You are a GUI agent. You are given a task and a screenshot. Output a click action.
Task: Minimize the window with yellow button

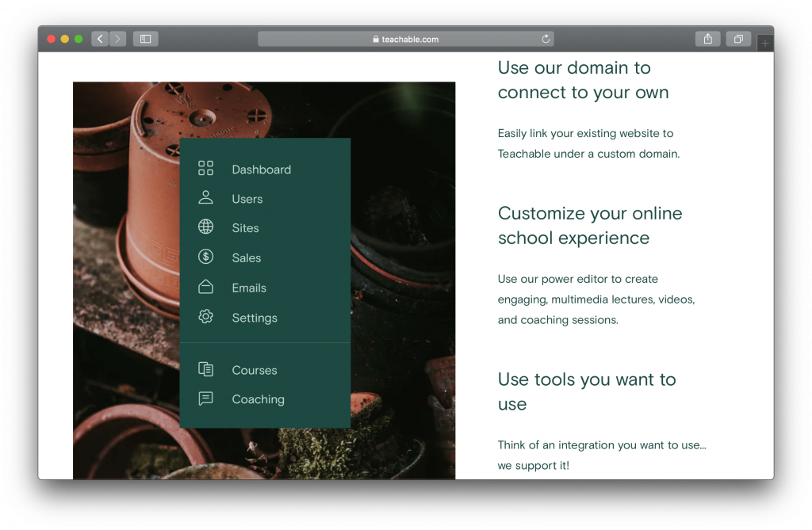pos(65,39)
